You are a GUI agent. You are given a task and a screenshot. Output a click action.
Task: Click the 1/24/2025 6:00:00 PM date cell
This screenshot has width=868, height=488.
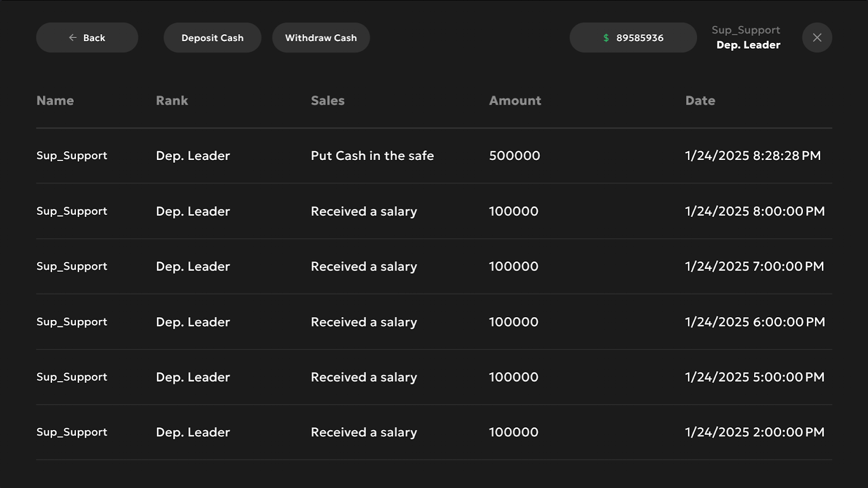755,322
